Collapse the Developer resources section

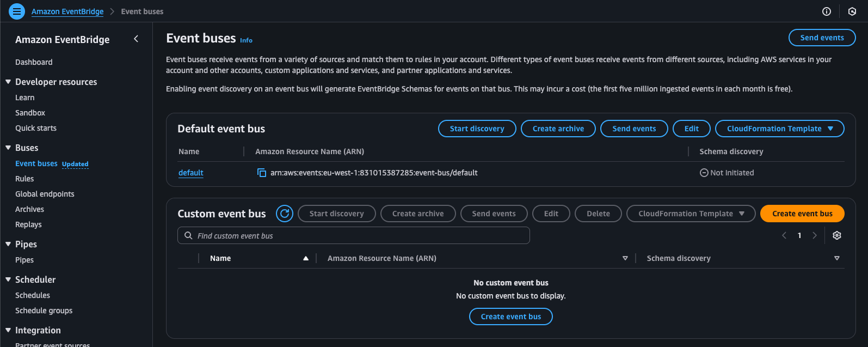pos(8,82)
